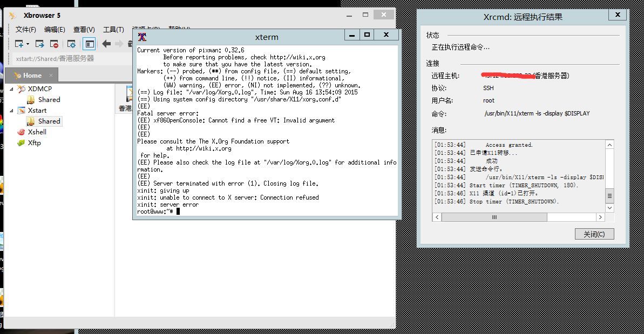Click the message log right scroll arrow
This screenshot has width=644, height=334.
click(x=600, y=217)
